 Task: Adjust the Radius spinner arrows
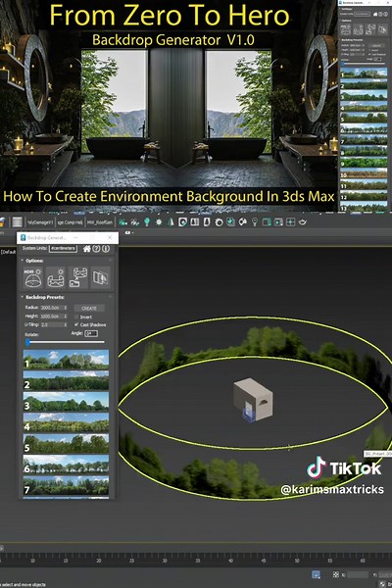(66, 308)
